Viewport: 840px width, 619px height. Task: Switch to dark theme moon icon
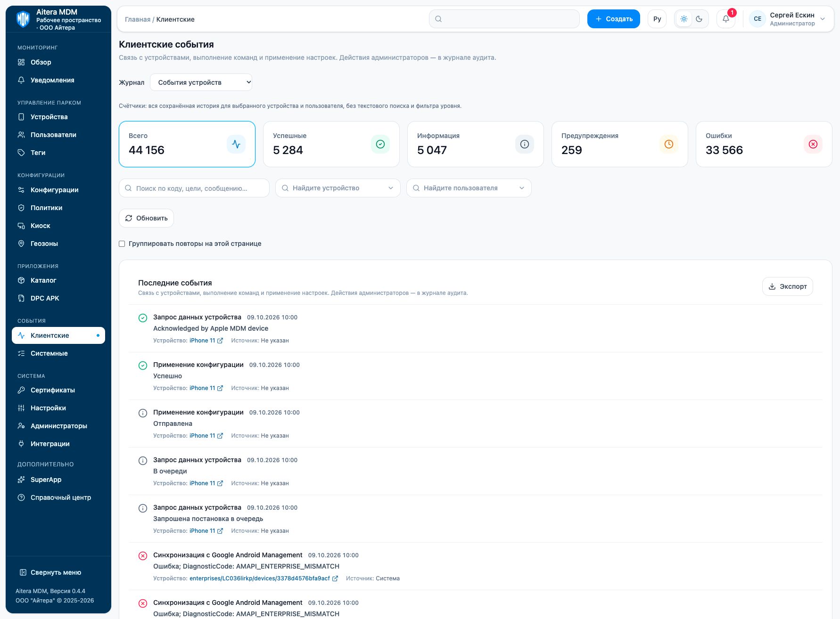(699, 19)
